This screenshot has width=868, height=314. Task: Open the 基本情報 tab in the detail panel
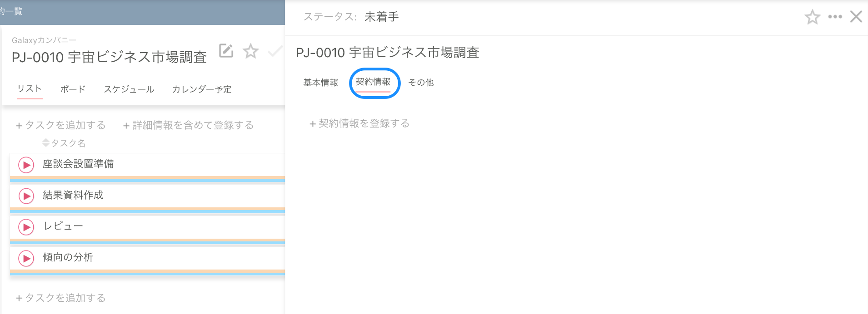coord(320,83)
